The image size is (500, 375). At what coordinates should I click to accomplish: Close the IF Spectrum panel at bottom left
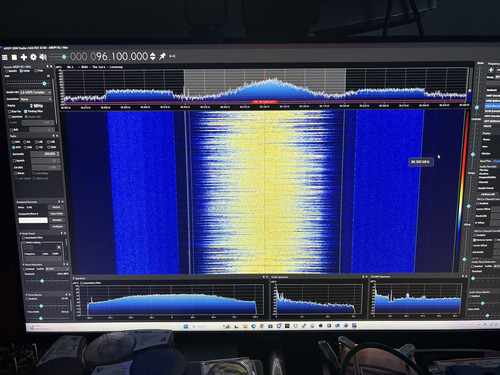pos(267,277)
